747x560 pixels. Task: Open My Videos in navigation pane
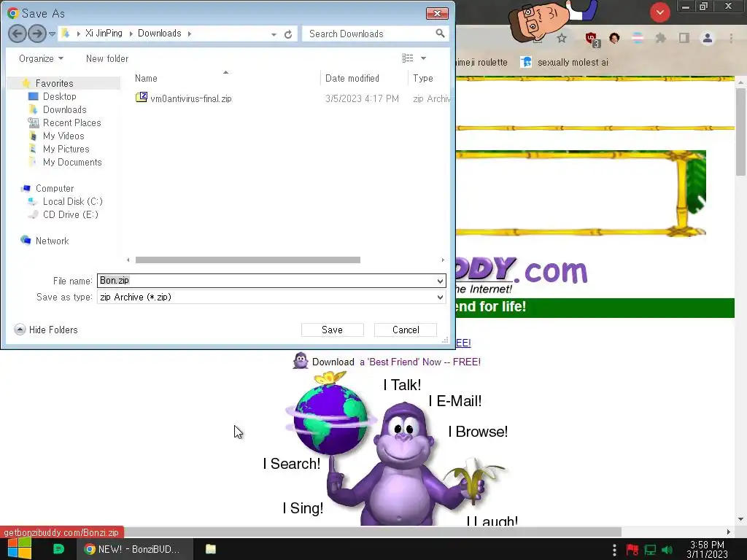click(x=63, y=136)
